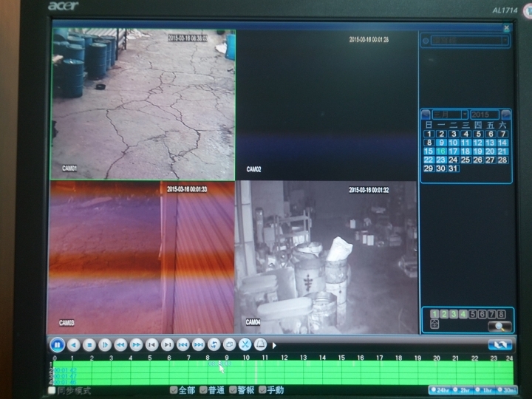
Task: Select day 1 in the calendar
Action: coord(429,134)
